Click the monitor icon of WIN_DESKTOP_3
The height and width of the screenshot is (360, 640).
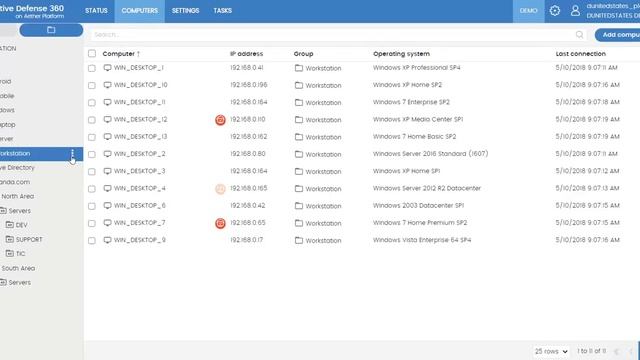click(107, 171)
